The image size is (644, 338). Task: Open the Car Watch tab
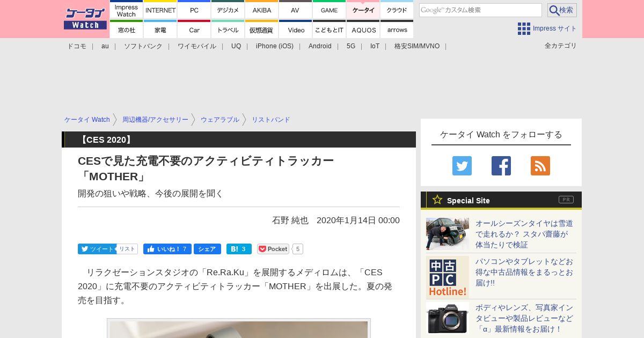point(194,30)
